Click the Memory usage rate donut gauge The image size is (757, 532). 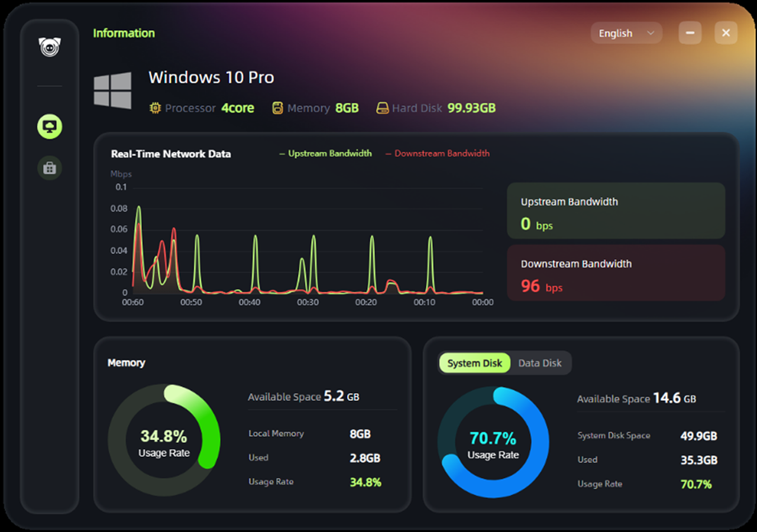[164, 440]
